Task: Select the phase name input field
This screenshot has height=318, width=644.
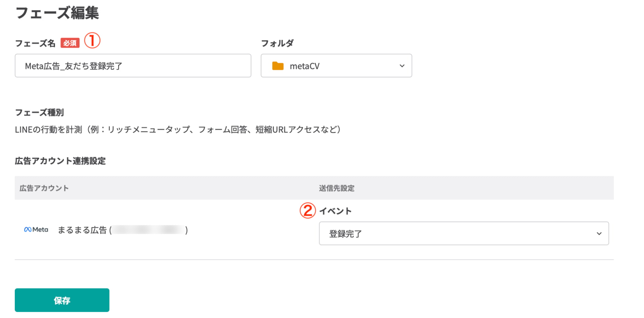Action: pyautogui.click(x=133, y=66)
